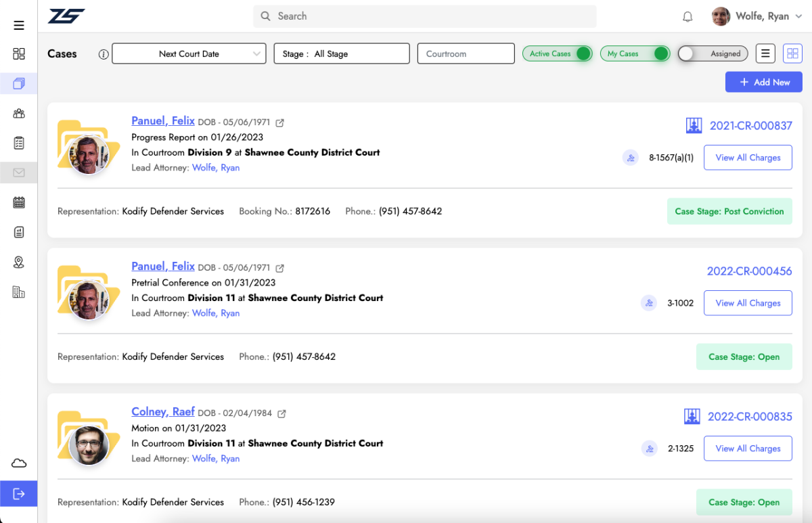Enable the Assigned toggle
This screenshot has height=523, width=812.
(x=689, y=53)
